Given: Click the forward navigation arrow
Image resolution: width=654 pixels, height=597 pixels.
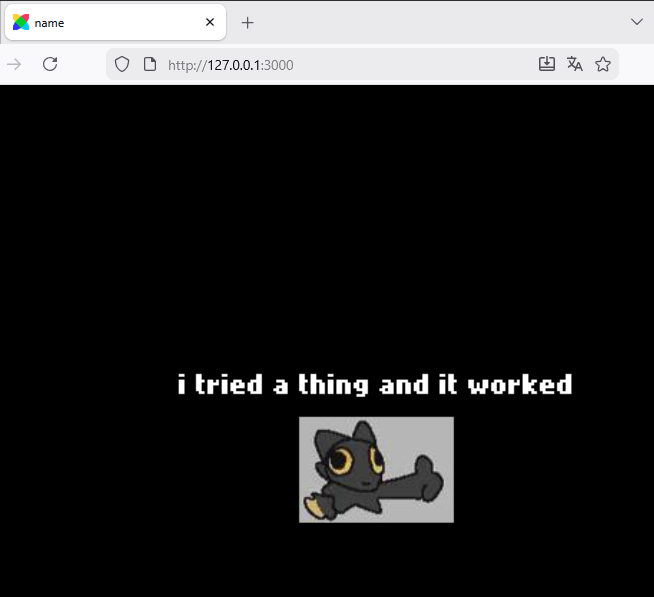Looking at the screenshot, I should click(x=14, y=65).
